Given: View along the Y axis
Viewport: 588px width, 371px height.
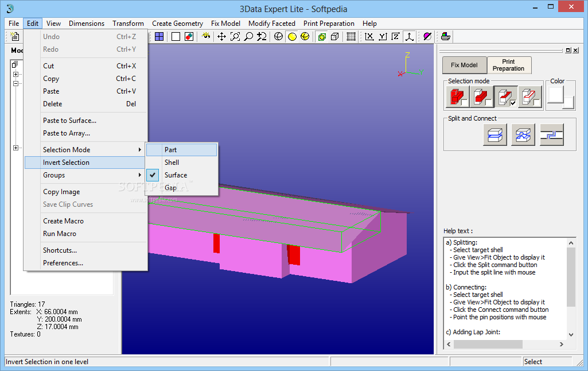Looking at the screenshot, I should (383, 36).
